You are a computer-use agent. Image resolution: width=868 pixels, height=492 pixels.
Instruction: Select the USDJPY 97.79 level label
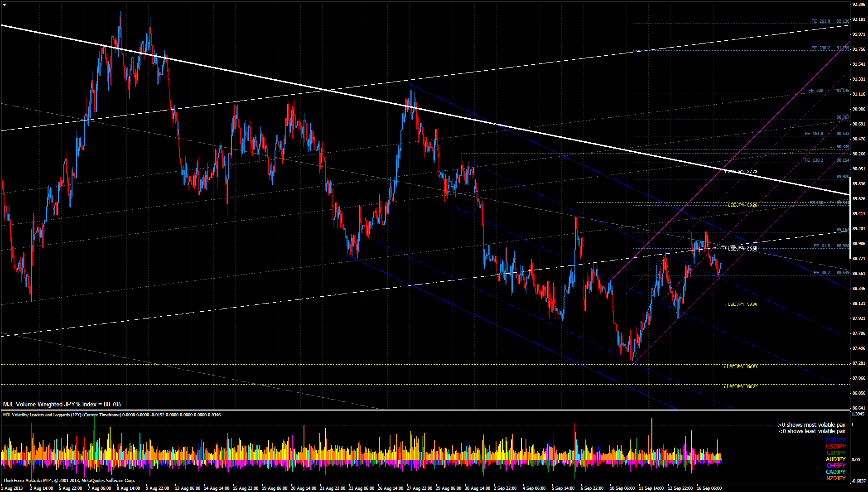pos(742,172)
